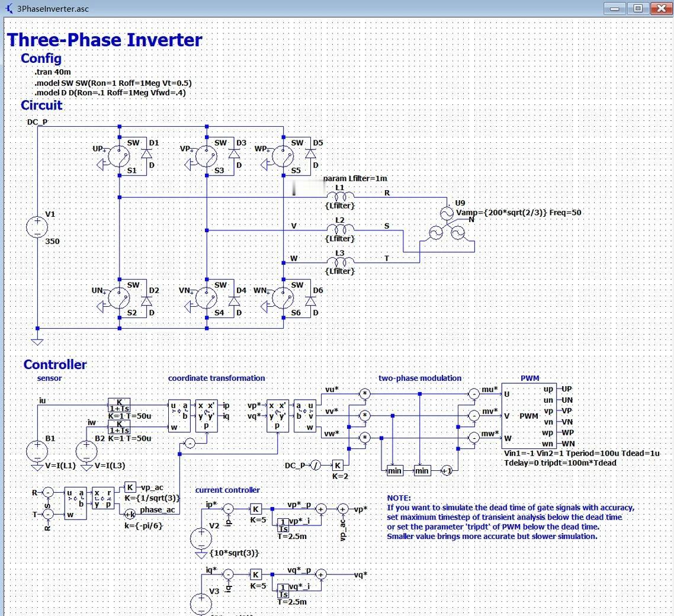
Task: Select the U9 three-phase source symbol
Action: tap(447, 225)
